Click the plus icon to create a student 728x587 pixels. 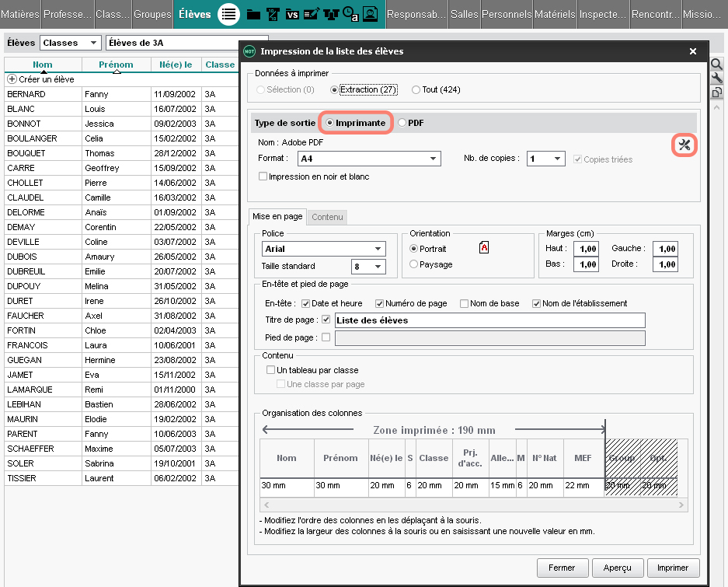click(12, 79)
